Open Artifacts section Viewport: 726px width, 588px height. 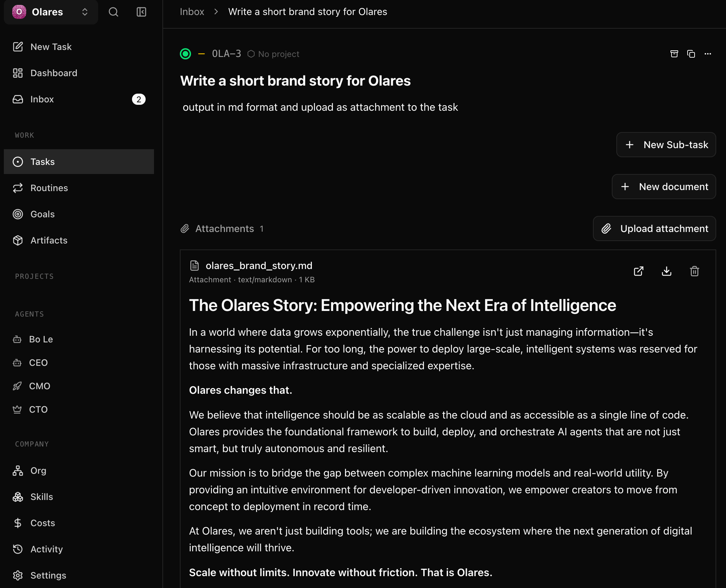tap(79, 240)
